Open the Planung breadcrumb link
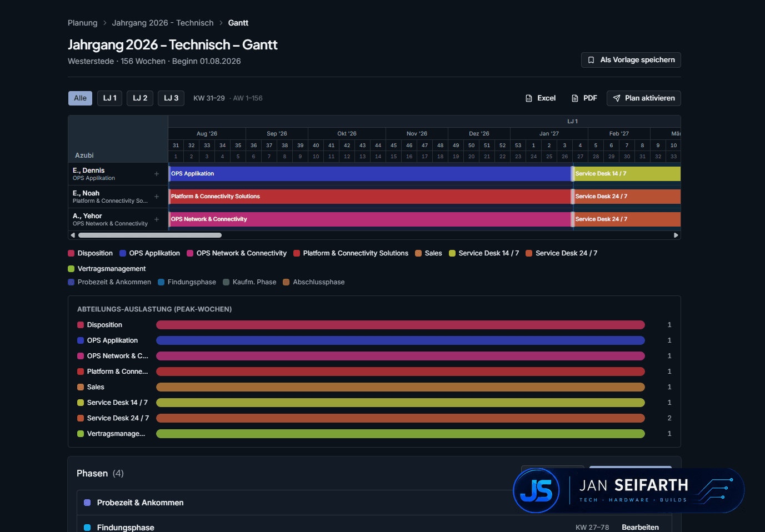The width and height of the screenshot is (765, 532). [83, 23]
